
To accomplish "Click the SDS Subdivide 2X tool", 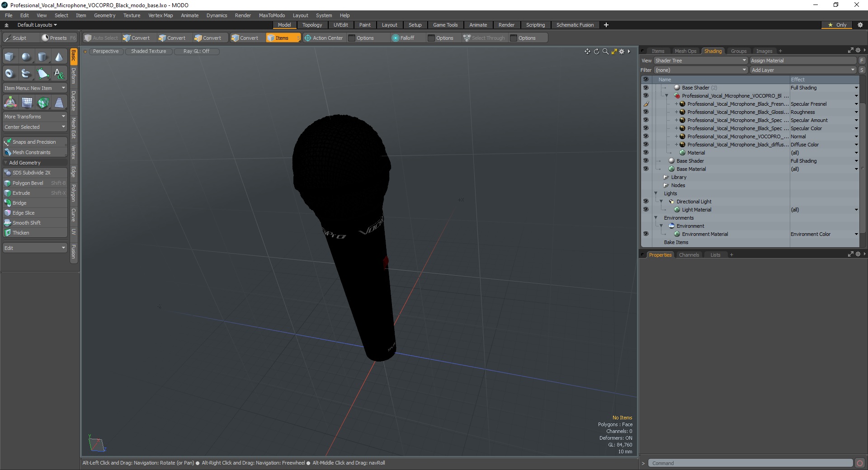I will pyautogui.click(x=35, y=173).
